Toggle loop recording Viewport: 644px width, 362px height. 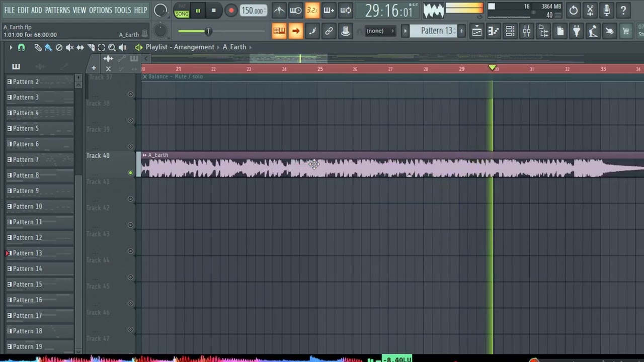click(x=346, y=10)
